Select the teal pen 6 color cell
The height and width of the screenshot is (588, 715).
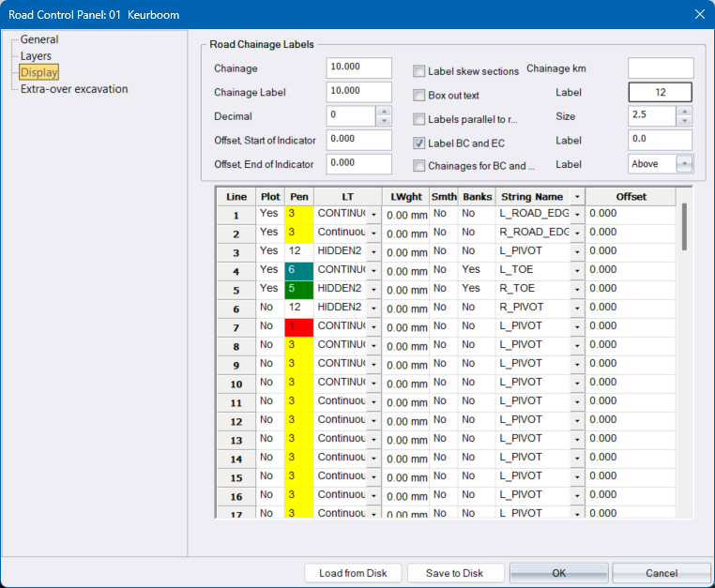tap(298, 270)
